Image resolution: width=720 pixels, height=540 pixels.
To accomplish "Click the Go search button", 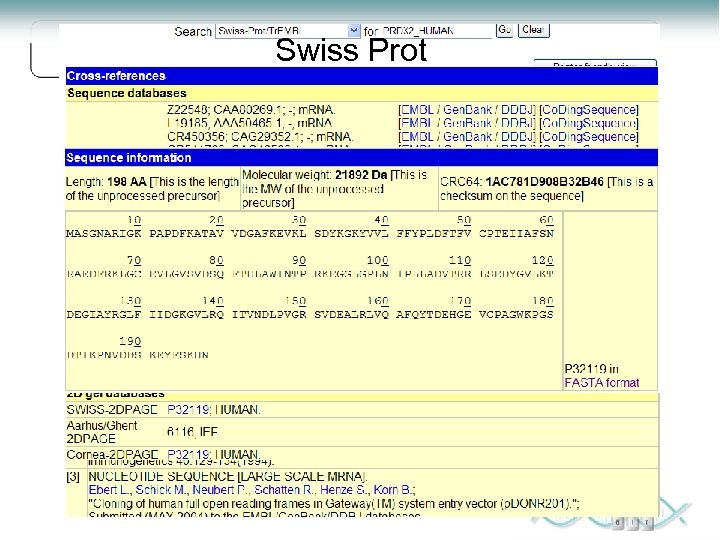I will pos(504,30).
